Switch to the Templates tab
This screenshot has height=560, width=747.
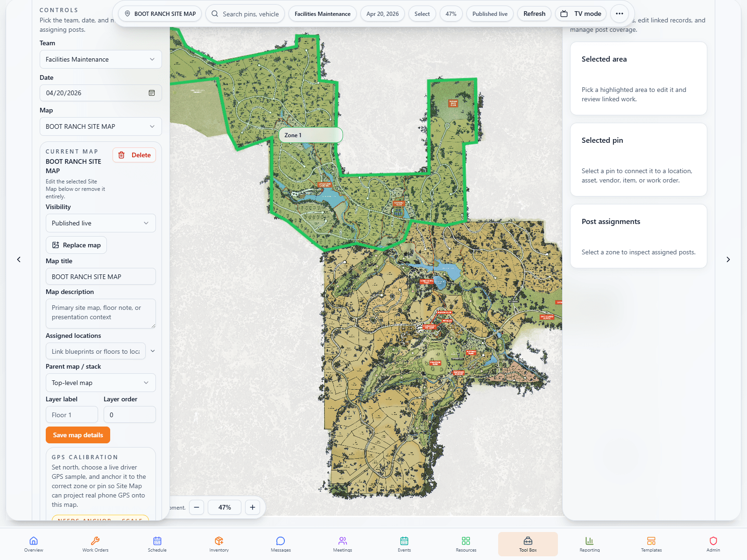click(651, 544)
